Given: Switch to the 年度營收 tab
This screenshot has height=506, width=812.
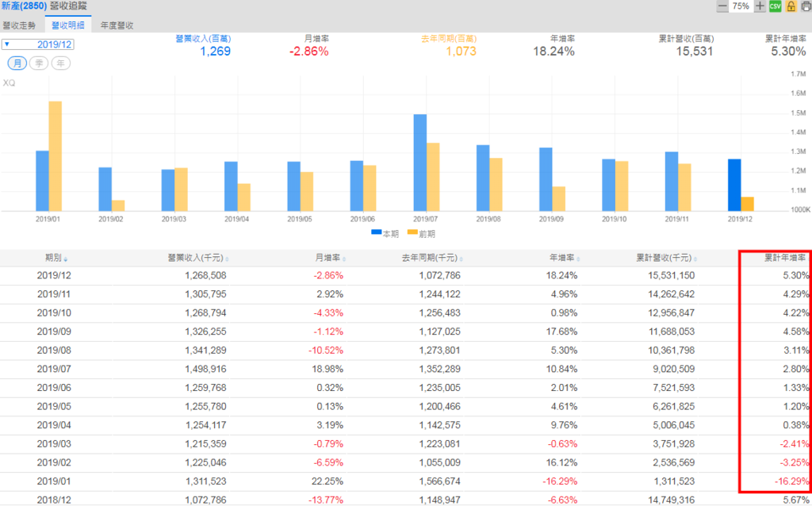Looking at the screenshot, I should coord(117,25).
